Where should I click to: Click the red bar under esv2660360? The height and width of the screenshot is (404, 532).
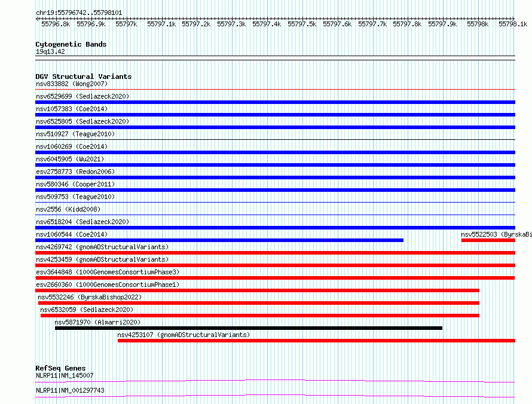(x=257, y=290)
